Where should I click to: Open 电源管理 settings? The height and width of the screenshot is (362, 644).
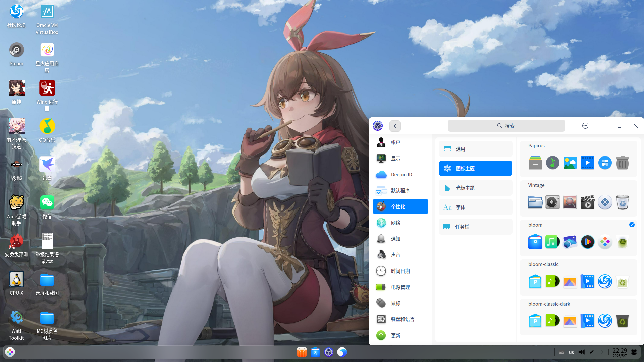point(400,287)
